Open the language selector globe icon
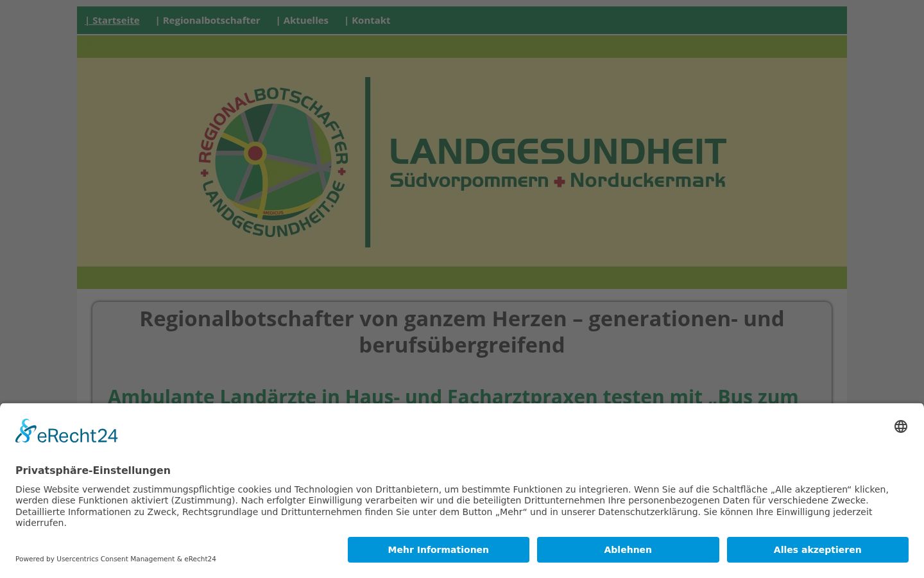Viewport: 924px width, 578px height. [x=901, y=426]
